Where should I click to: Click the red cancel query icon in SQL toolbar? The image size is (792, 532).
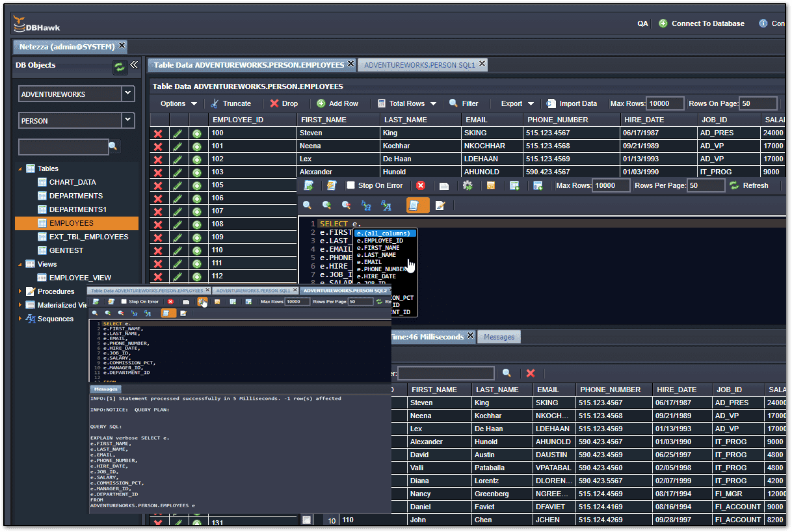click(x=421, y=185)
